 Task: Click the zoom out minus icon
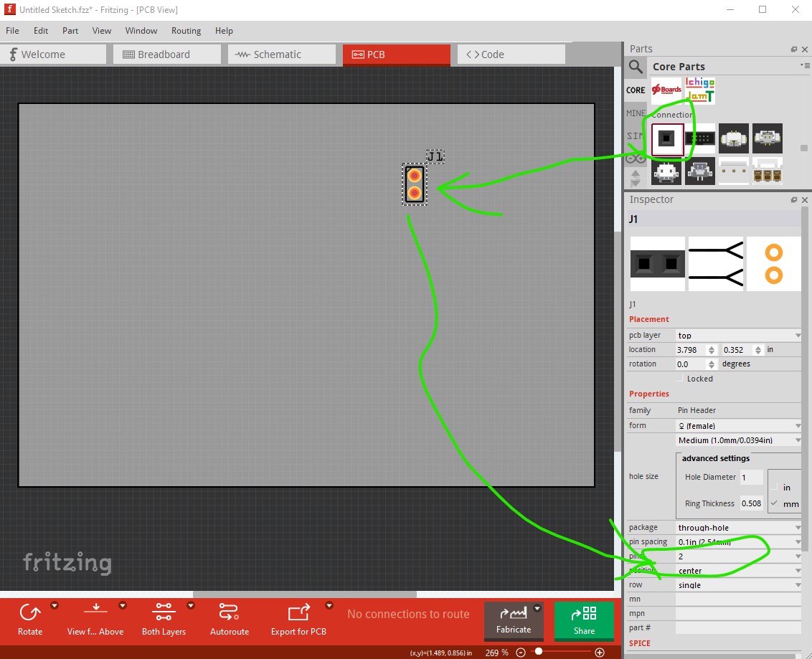pos(521,653)
